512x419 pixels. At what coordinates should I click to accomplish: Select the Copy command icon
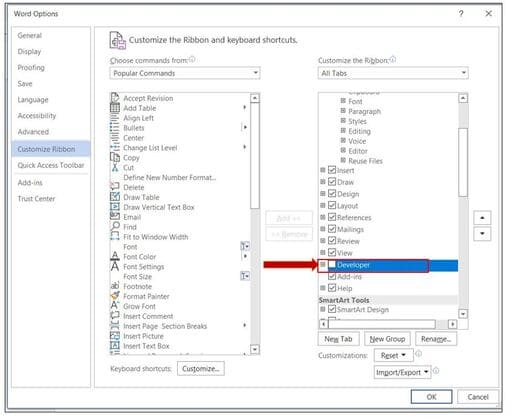click(x=115, y=157)
